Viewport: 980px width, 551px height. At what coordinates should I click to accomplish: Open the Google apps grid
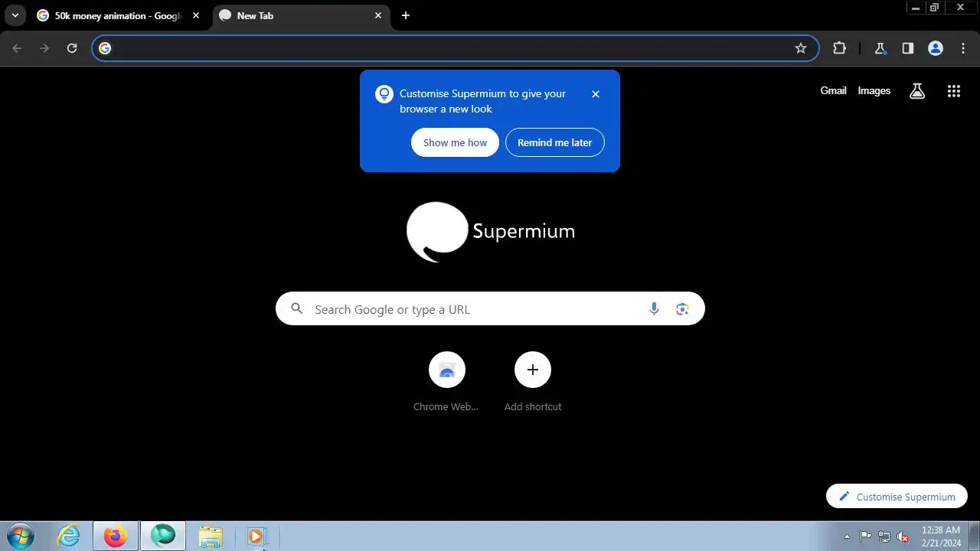tap(954, 91)
